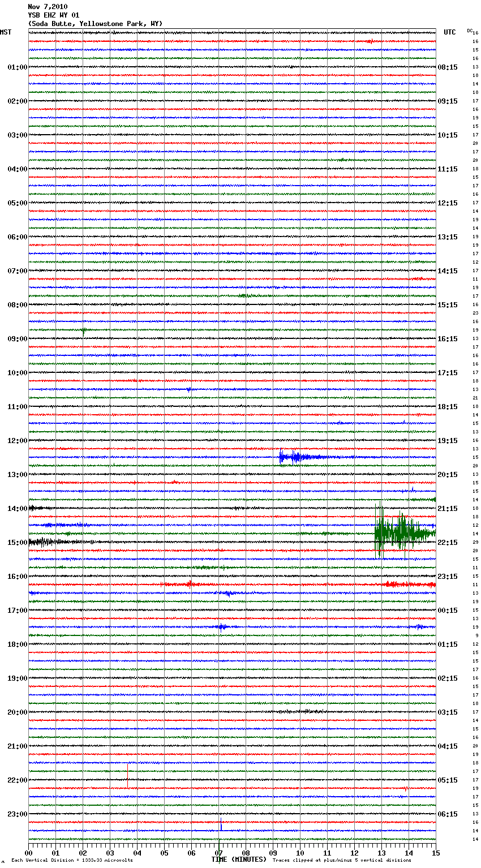481x868 pixels.
Task: Click the blue spike in the 23:00 hour
Action: click(221, 825)
